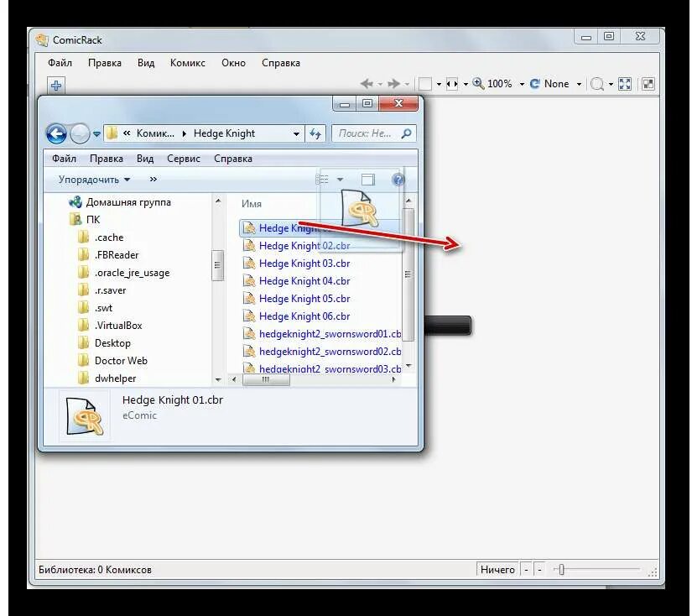The width and height of the screenshot is (692, 616).
Task: Click Ничего status bar button
Action: (x=497, y=570)
